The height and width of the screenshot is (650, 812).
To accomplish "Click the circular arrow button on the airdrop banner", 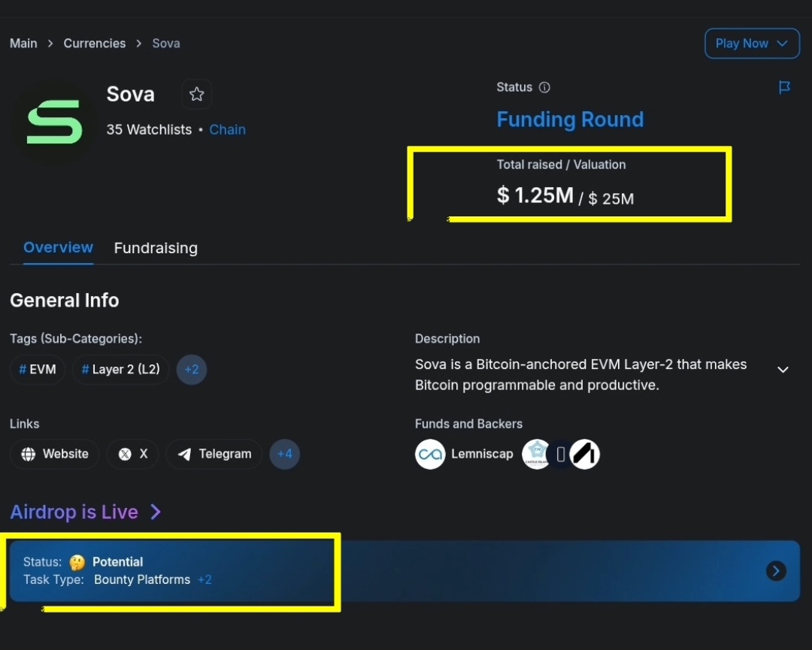I will 776,571.
